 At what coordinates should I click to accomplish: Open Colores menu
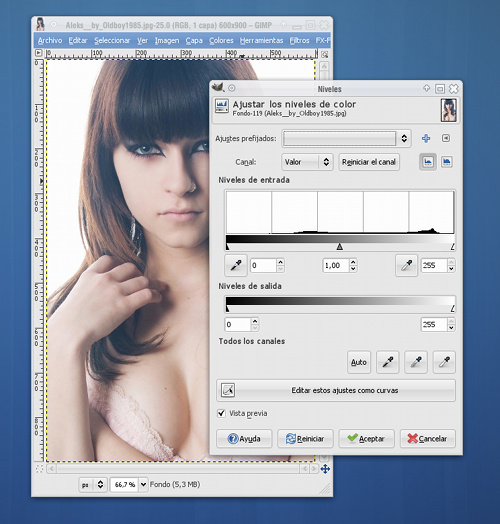tap(221, 40)
